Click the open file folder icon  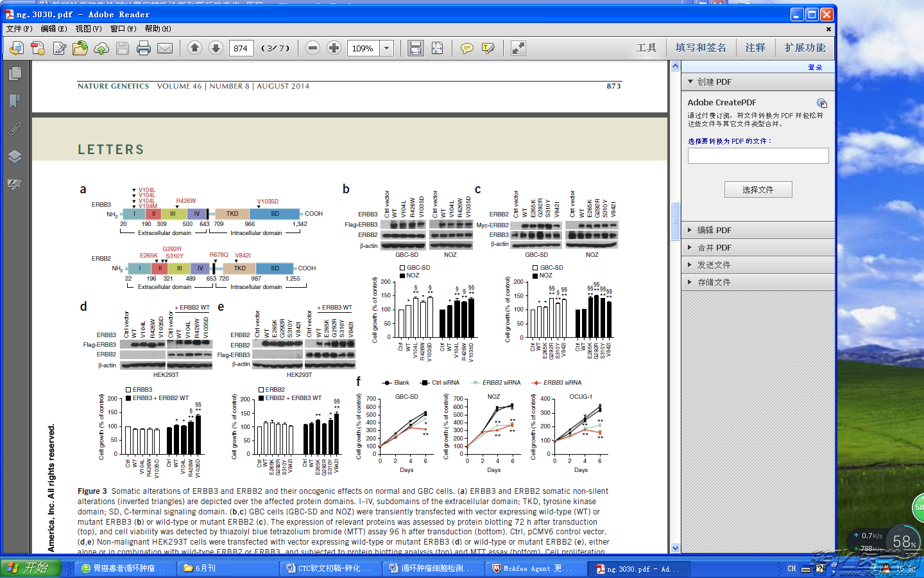coord(80,48)
